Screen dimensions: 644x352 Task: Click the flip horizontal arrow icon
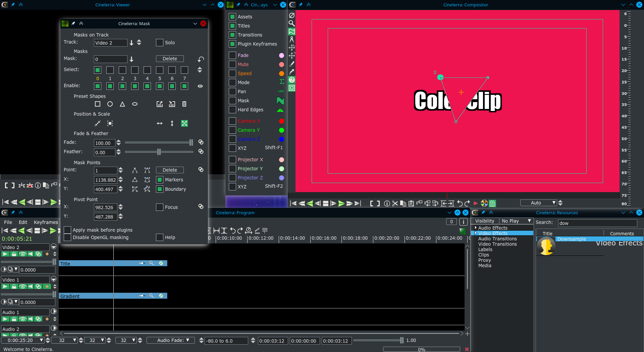(x=160, y=123)
